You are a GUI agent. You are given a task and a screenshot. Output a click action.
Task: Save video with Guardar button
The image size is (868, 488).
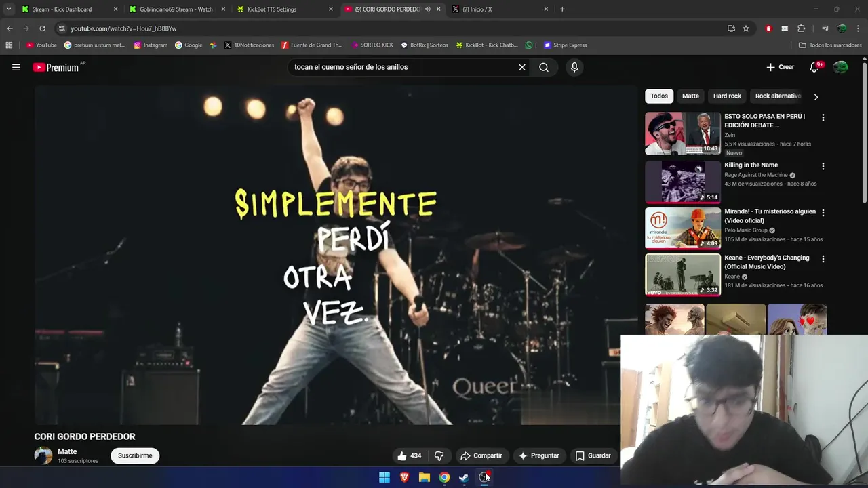(593, 455)
